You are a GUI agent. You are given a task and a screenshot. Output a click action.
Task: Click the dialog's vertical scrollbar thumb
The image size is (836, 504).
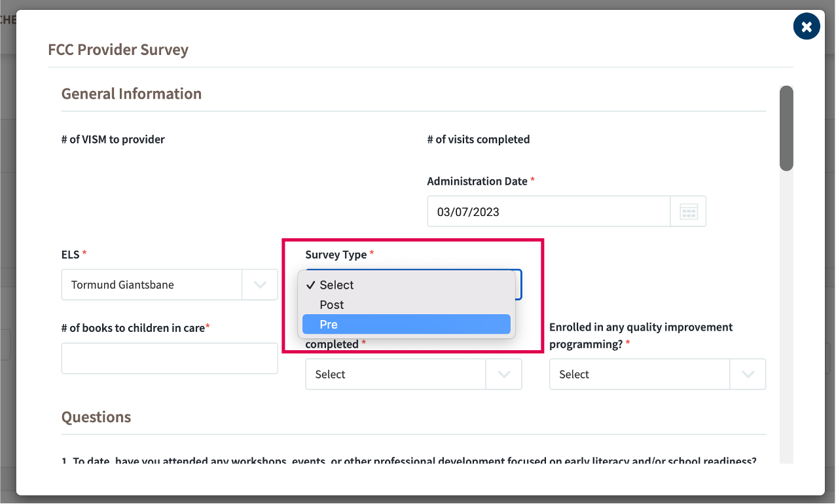point(786,128)
